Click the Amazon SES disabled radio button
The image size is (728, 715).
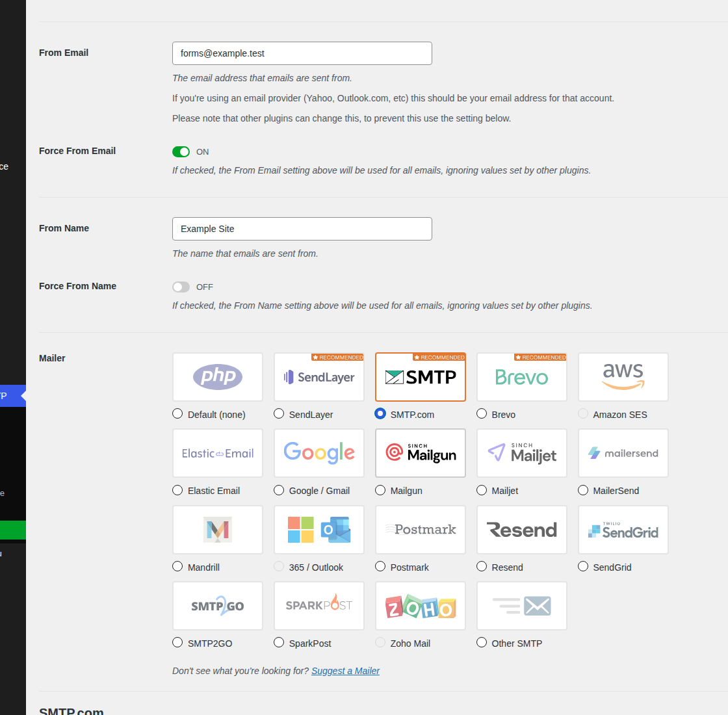[x=583, y=413]
